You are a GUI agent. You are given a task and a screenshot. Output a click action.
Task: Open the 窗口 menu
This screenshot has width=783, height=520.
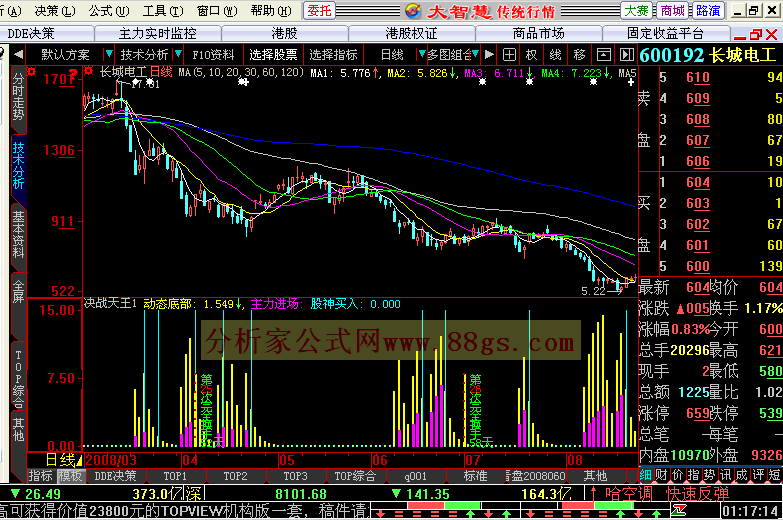217,10
